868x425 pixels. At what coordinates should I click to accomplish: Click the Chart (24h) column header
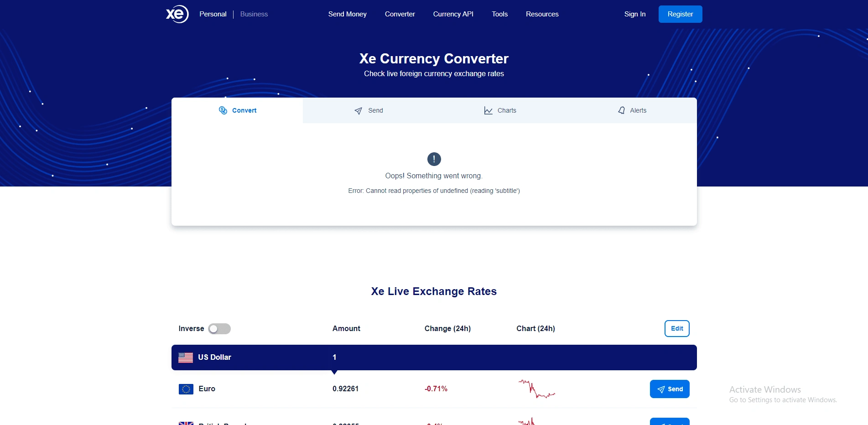[535, 329]
